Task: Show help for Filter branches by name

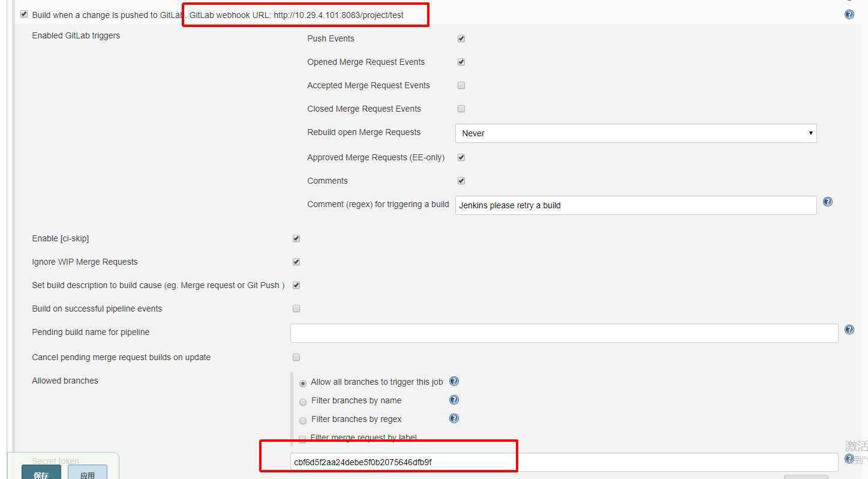Action: click(x=454, y=400)
